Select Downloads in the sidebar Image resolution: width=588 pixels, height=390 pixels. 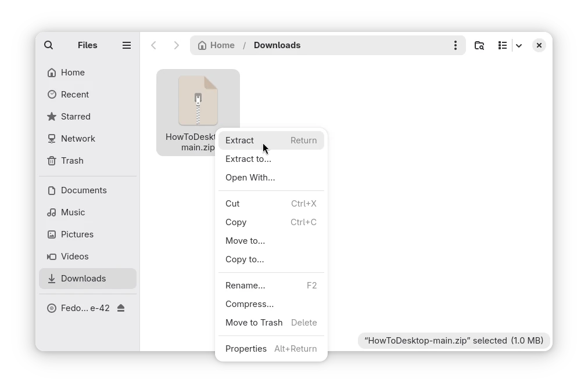click(x=88, y=279)
